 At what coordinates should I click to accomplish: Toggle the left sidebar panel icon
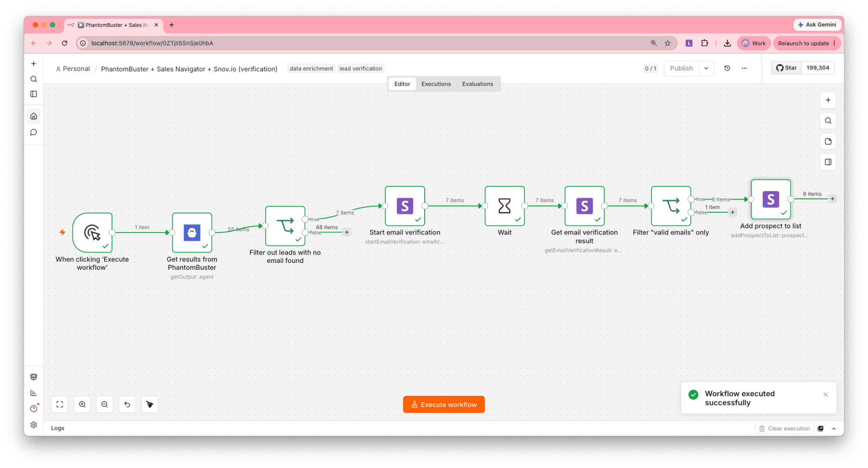pyautogui.click(x=33, y=94)
